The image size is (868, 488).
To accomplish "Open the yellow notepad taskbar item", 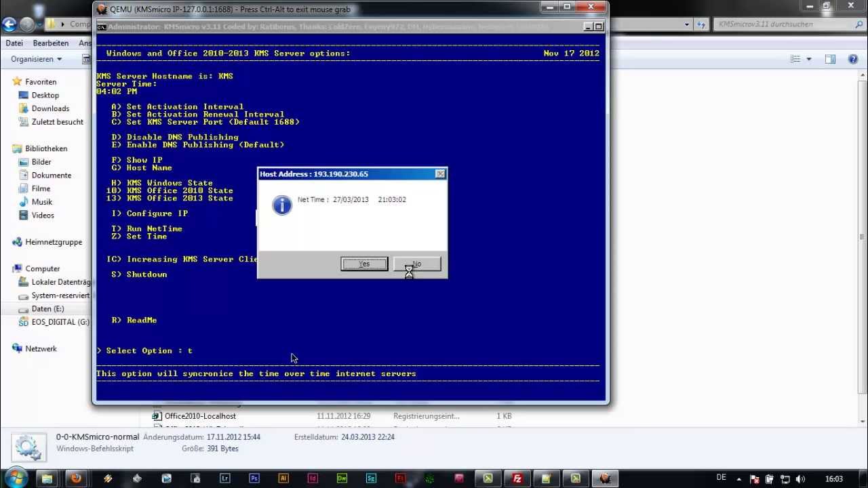I will tap(547, 479).
